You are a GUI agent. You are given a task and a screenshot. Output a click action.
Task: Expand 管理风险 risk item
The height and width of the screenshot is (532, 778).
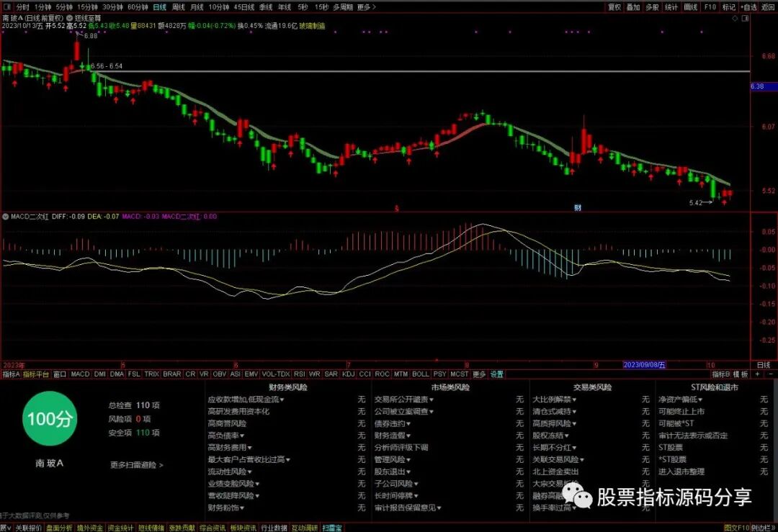[393, 460]
